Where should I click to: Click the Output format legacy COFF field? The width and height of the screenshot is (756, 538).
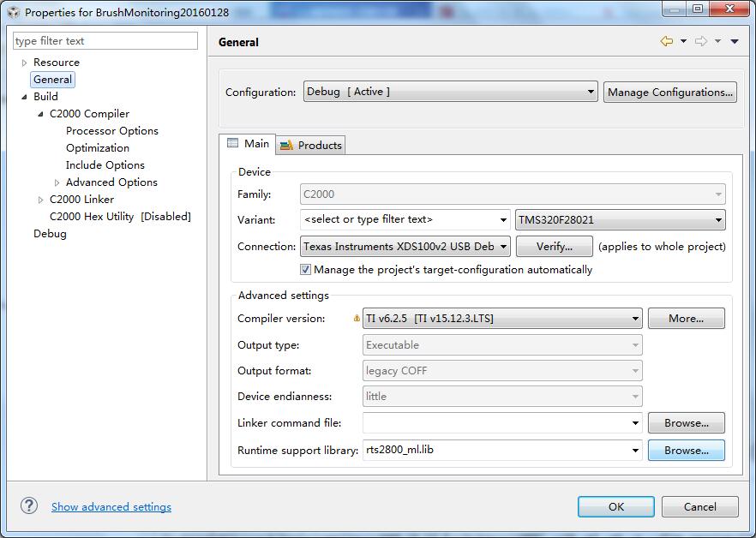(x=502, y=371)
